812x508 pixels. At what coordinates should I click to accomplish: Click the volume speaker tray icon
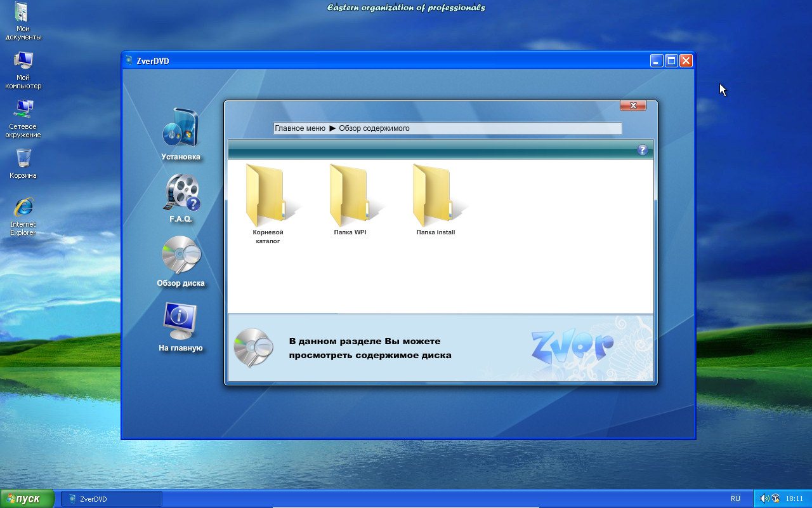tap(764, 498)
